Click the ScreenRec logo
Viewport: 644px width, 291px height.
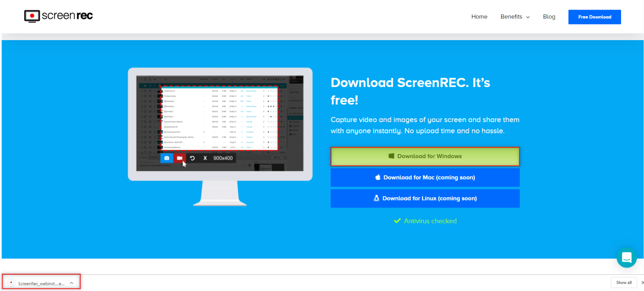point(59,16)
